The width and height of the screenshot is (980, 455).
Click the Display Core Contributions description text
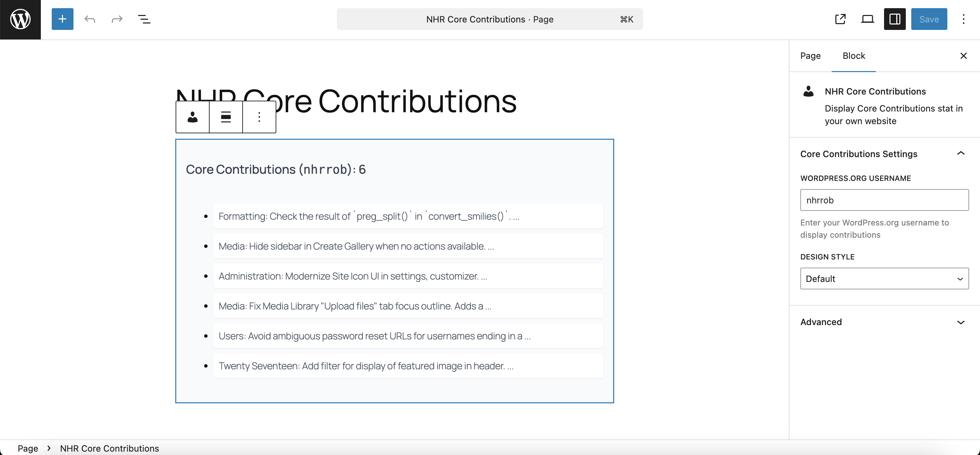(x=894, y=115)
